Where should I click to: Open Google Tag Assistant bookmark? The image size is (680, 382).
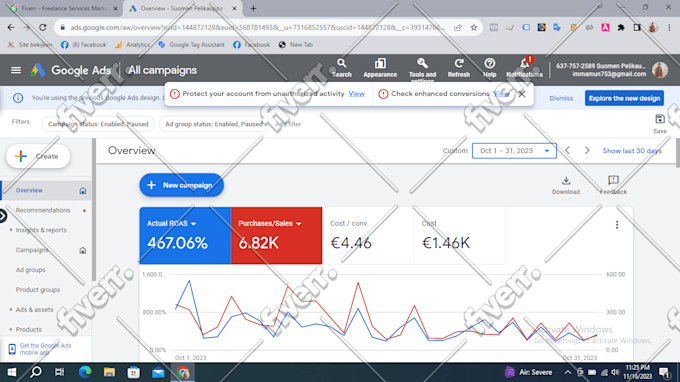click(x=191, y=45)
